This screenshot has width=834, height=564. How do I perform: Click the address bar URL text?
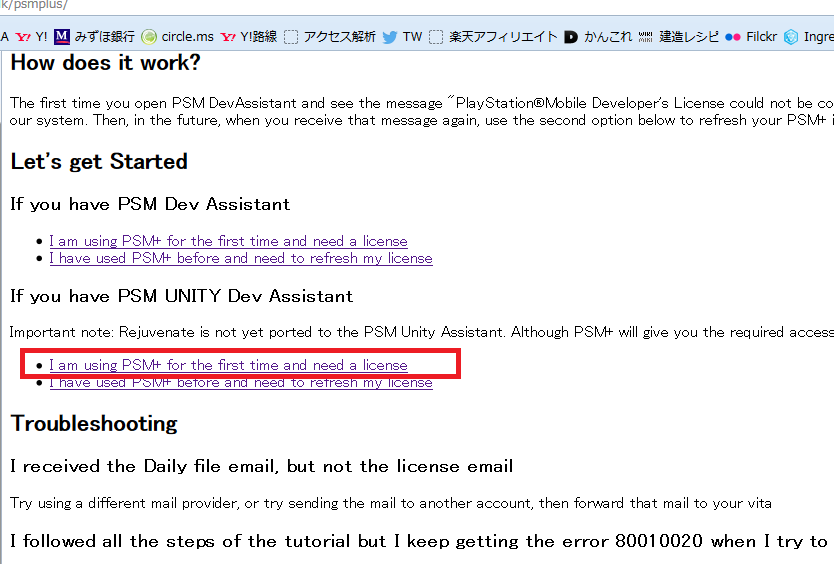[33, 5]
